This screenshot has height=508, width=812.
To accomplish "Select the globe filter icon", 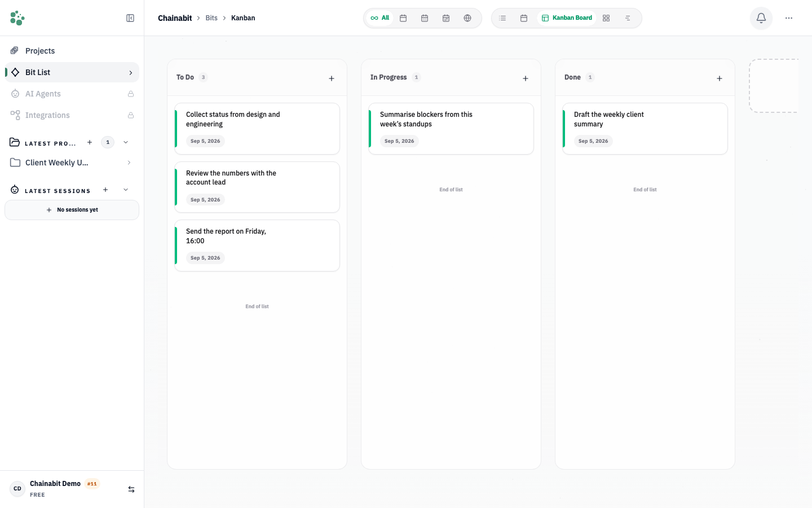I will coord(467,18).
